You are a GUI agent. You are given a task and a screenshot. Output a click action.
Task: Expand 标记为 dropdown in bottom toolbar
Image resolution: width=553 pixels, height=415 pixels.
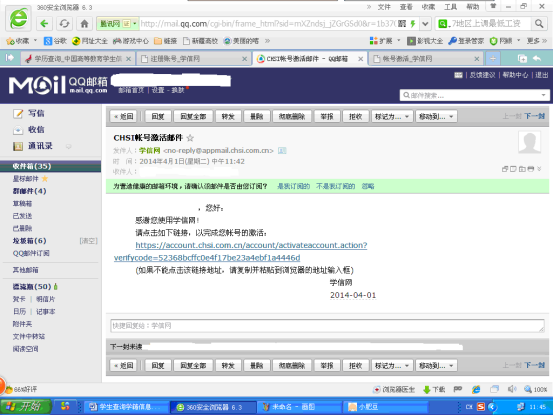click(x=391, y=366)
